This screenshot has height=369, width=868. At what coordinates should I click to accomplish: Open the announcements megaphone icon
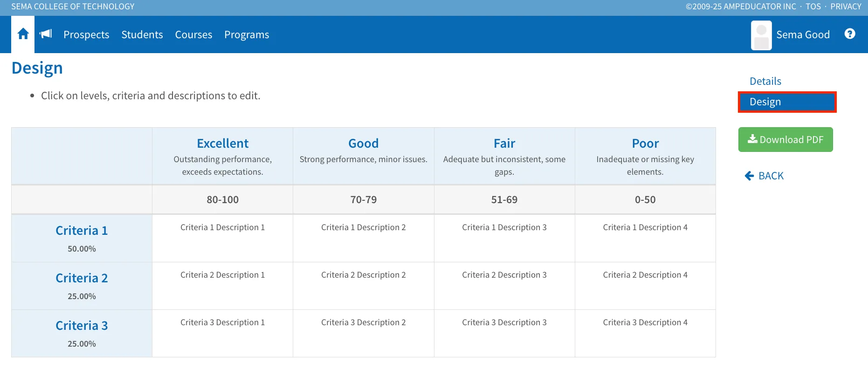pos(46,34)
